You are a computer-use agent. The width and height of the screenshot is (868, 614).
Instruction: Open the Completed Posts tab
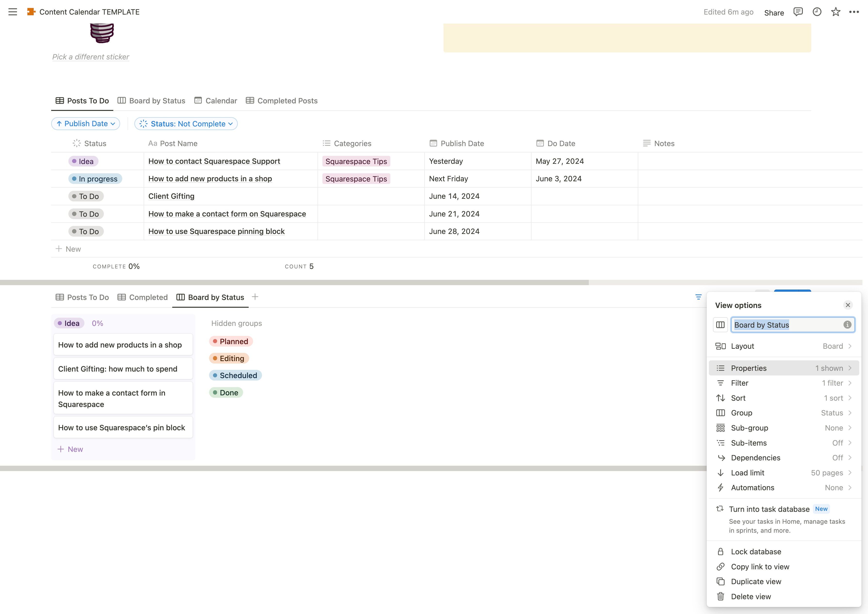(x=282, y=101)
